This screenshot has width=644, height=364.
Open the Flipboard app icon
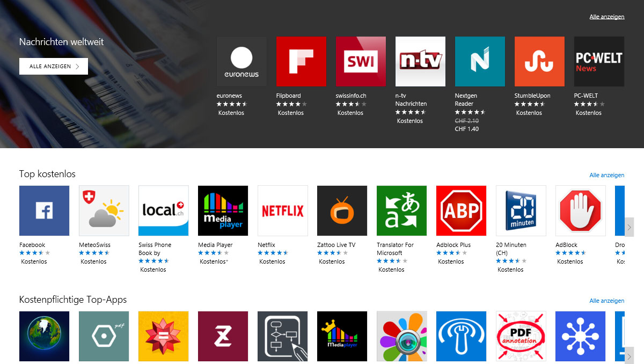301,61
